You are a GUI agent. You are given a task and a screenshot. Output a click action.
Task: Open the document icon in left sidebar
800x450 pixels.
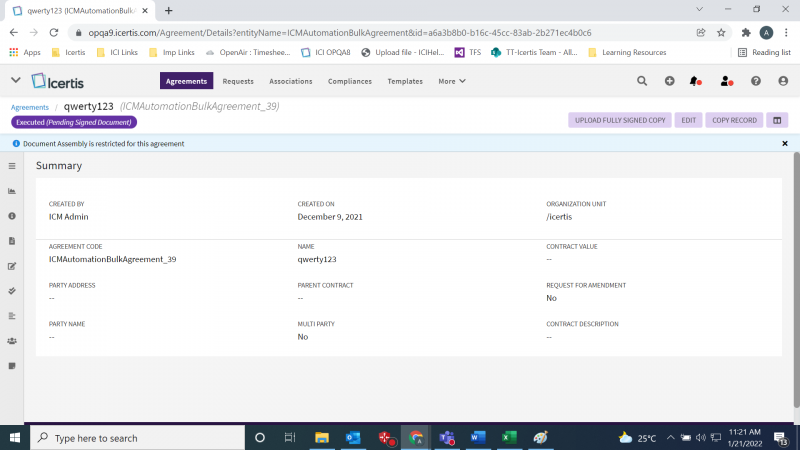pyautogui.click(x=12, y=241)
